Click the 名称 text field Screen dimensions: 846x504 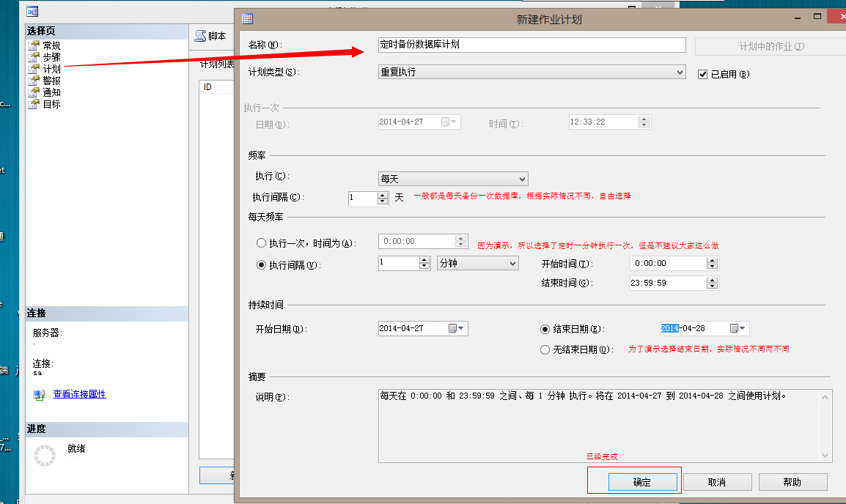point(532,45)
